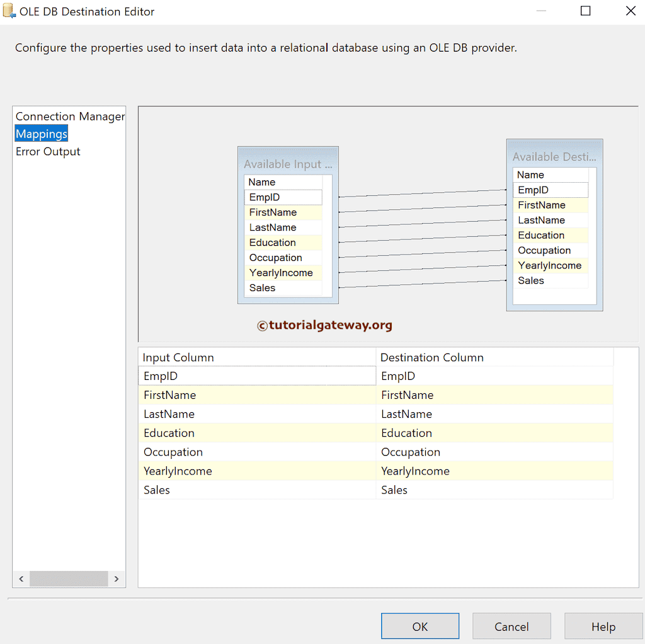
Task: Click the Destination Column header
Action: point(432,357)
